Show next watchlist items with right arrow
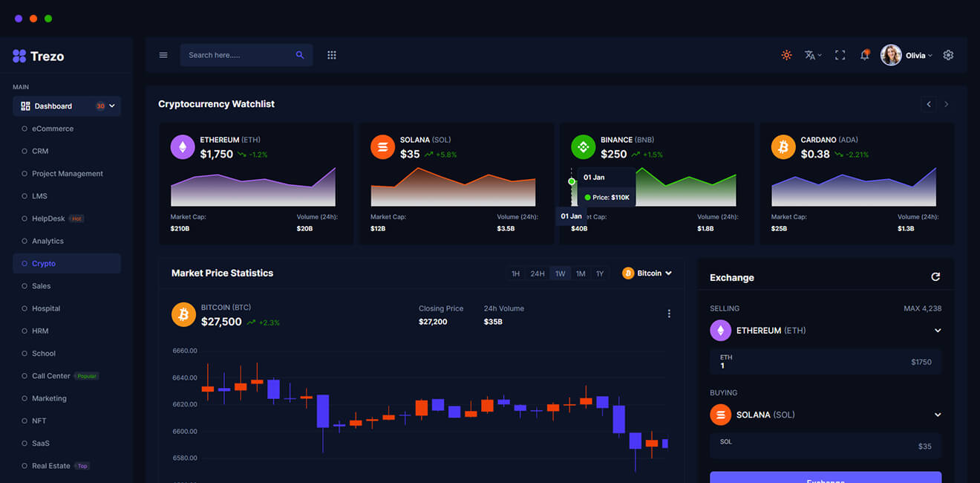Image resolution: width=980 pixels, height=483 pixels. pyautogui.click(x=946, y=104)
